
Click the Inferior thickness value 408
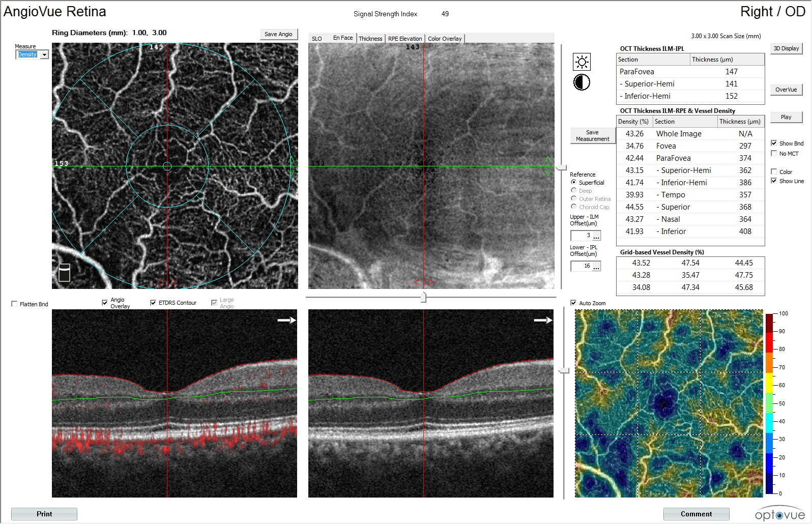745,231
